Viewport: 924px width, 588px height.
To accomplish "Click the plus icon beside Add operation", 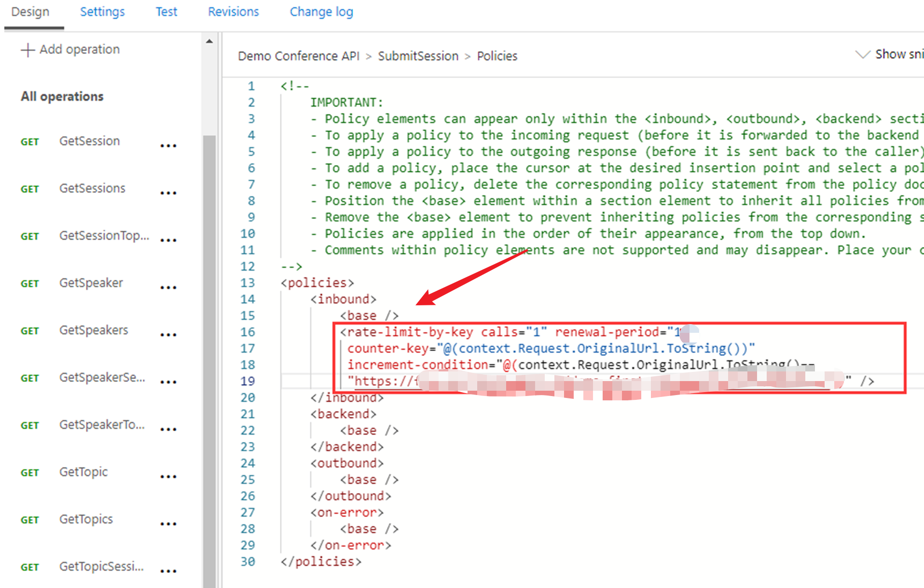I will pyautogui.click(x=28, y=50).
